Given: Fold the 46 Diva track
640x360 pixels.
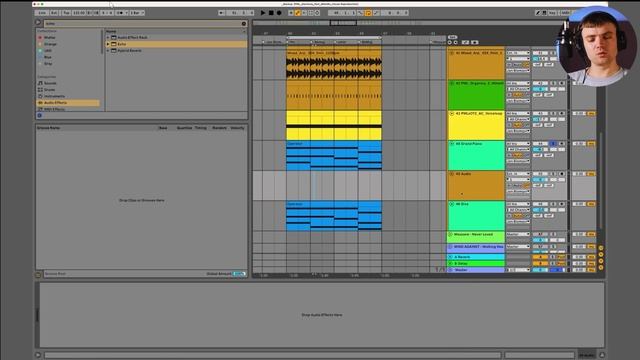Looking at the screenshot, I should [451, 204].
